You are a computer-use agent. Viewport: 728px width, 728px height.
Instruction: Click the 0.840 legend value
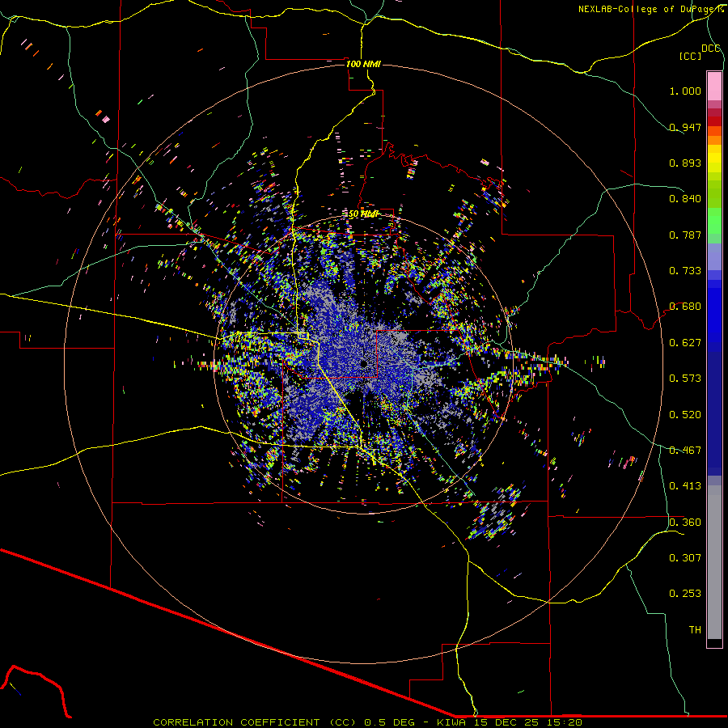[x=685, y=199]
